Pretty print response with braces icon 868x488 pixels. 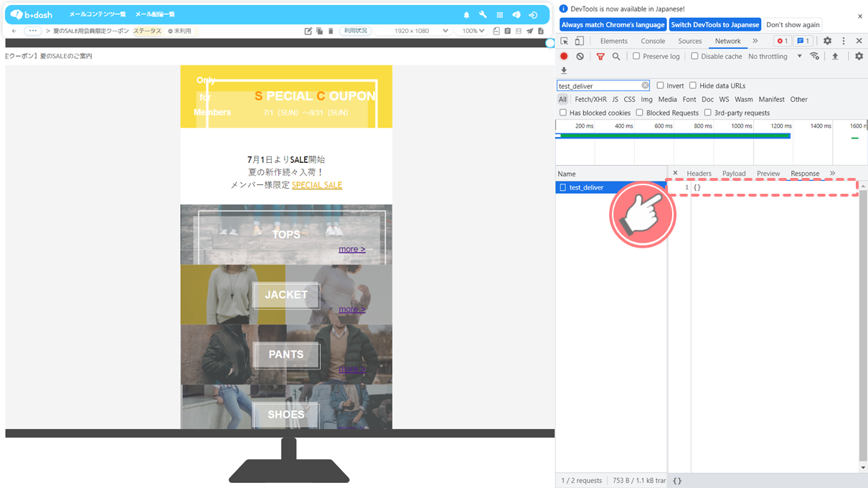tap(677, 481)
